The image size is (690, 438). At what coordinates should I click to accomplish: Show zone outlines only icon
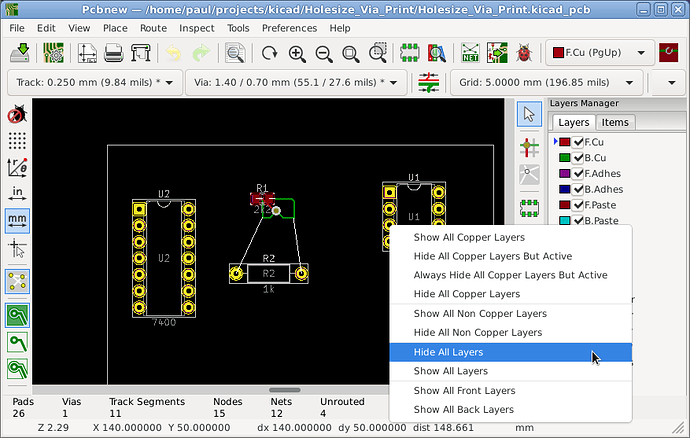click(x=17, y=369)
